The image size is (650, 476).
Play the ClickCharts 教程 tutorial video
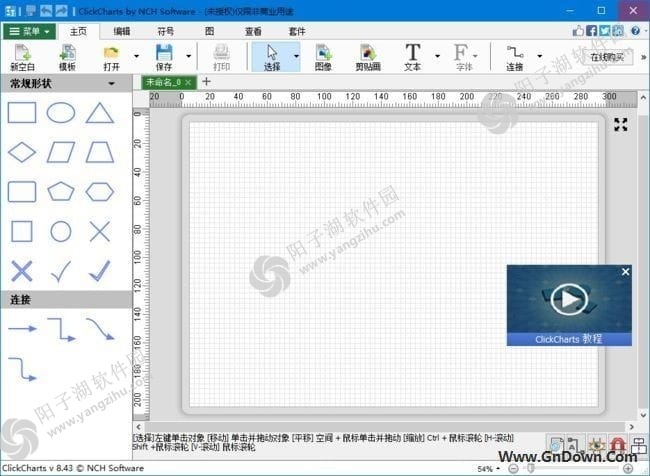click(569, 299)
